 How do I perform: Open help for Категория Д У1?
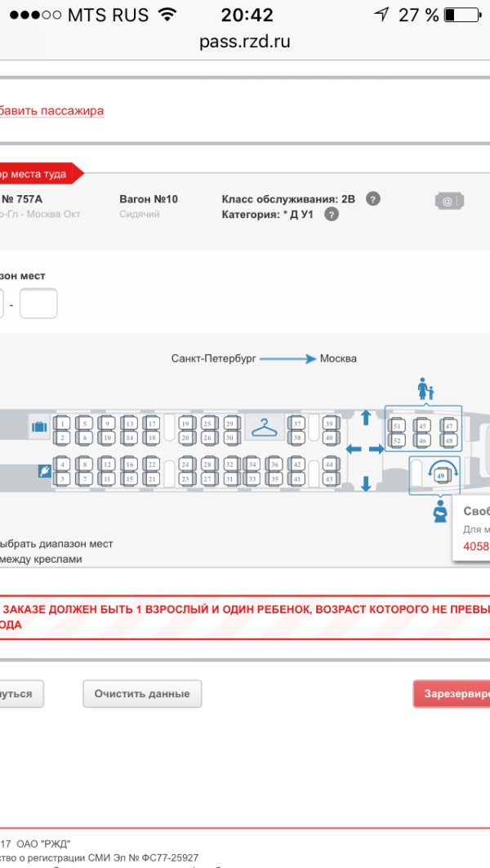click(331, 215)
